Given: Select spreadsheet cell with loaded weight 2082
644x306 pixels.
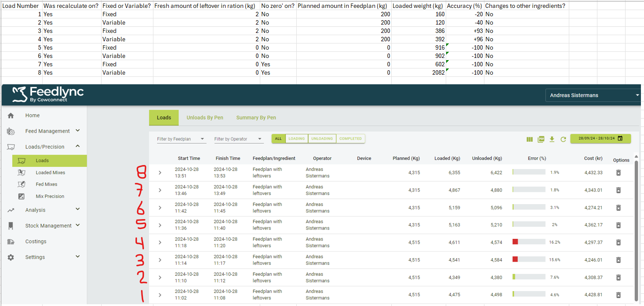Looking at the screenshot, I should [418, 72].
